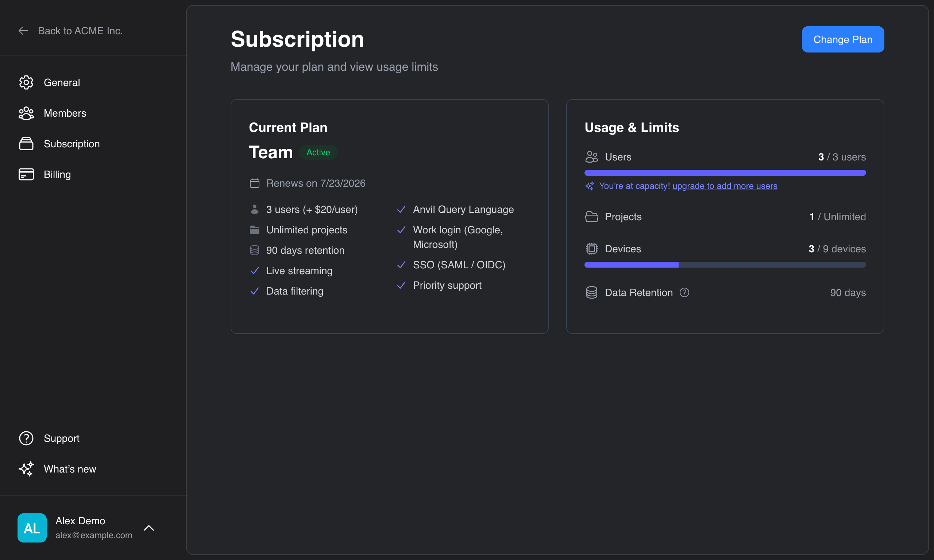Click the back arrow icon to ACME Inc.
This screenshot has height=560, width=934.
click(23, 31)
